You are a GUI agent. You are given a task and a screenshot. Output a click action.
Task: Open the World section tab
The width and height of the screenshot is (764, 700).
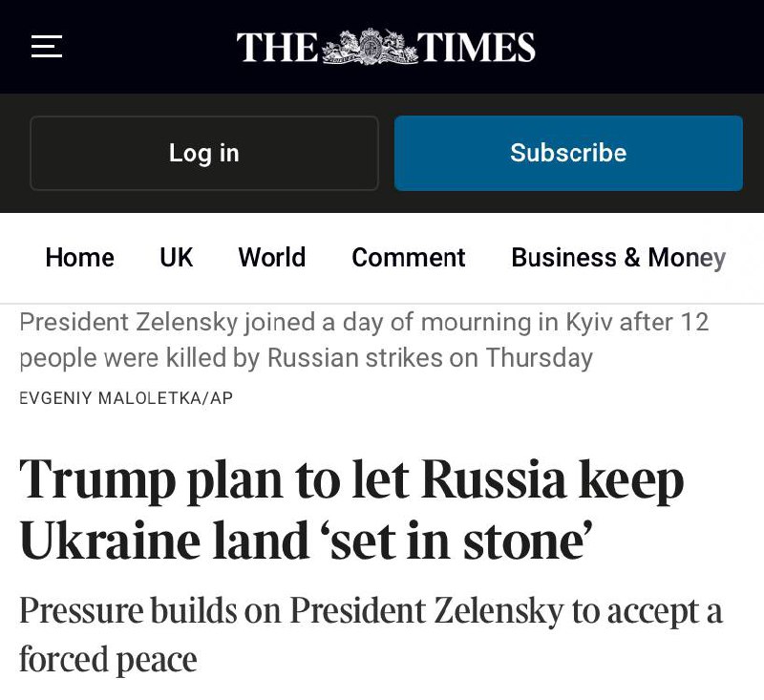[272, 258]
